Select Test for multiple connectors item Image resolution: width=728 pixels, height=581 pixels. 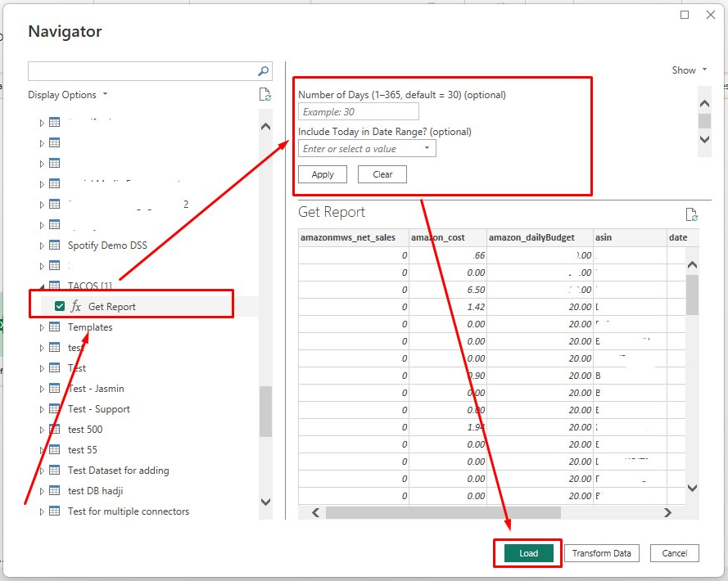pos(128,511)
